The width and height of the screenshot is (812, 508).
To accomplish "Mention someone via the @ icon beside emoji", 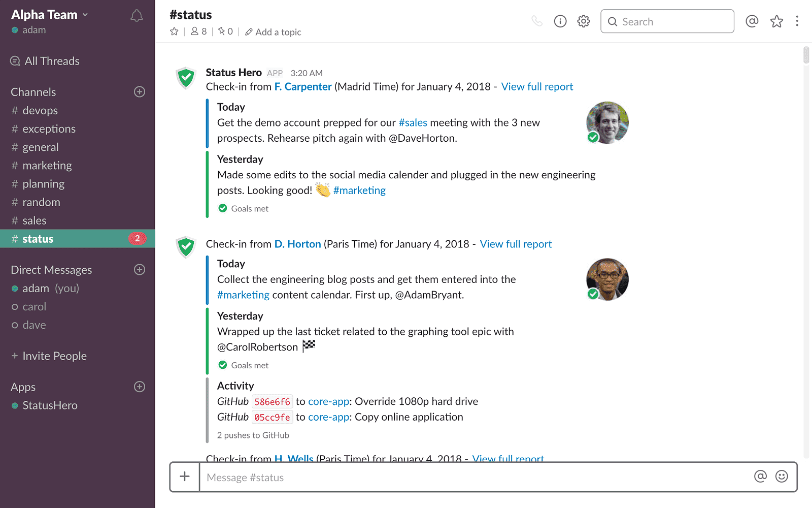I will (760, 477).
